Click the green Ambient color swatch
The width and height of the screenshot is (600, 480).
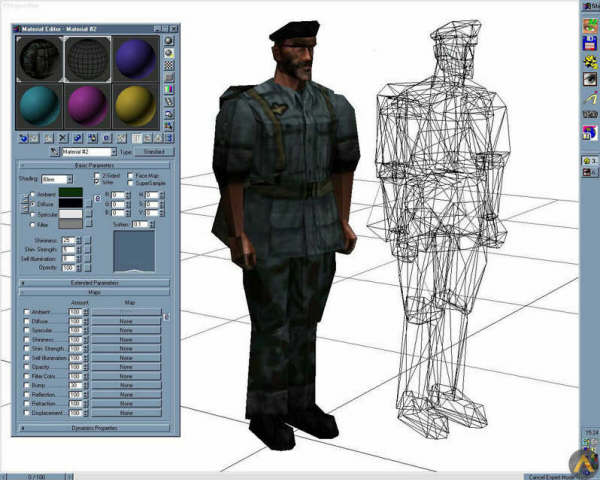pyautogui.click(x=71, y=192)
